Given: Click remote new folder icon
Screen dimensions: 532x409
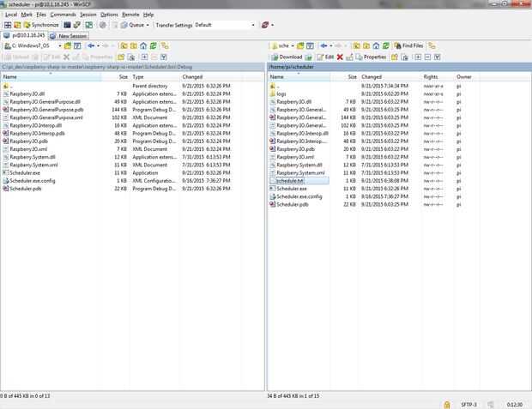Looking at the screenshot, I should coord(394,57).
